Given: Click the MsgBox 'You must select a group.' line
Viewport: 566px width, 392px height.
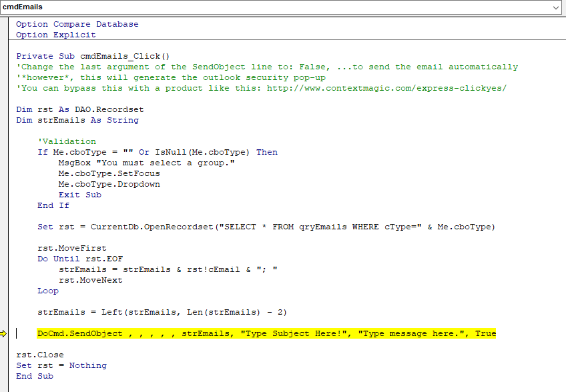Looking at the screenshot, I should (x=147, y=163).
